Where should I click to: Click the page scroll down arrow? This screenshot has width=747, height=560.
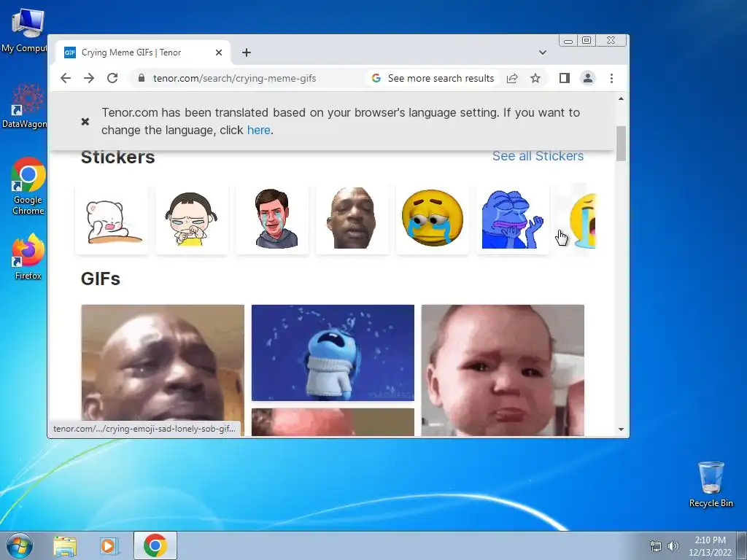click(x=621, y=429)
